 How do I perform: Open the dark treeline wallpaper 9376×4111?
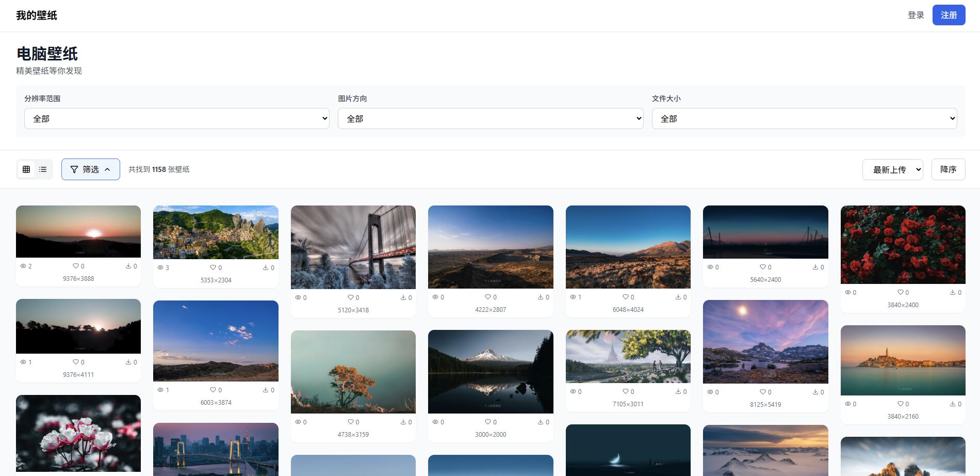tap(78, 326)
